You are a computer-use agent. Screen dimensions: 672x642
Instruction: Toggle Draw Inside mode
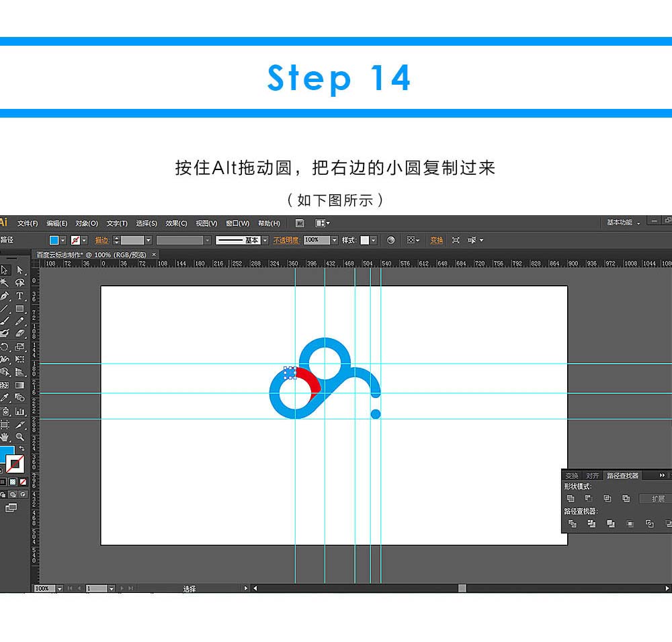point(23,495)
